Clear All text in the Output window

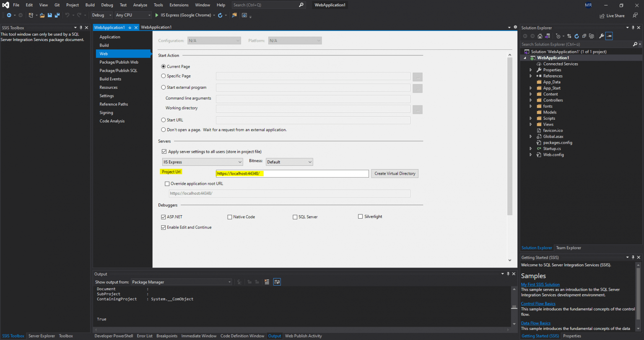click(267, 282)
